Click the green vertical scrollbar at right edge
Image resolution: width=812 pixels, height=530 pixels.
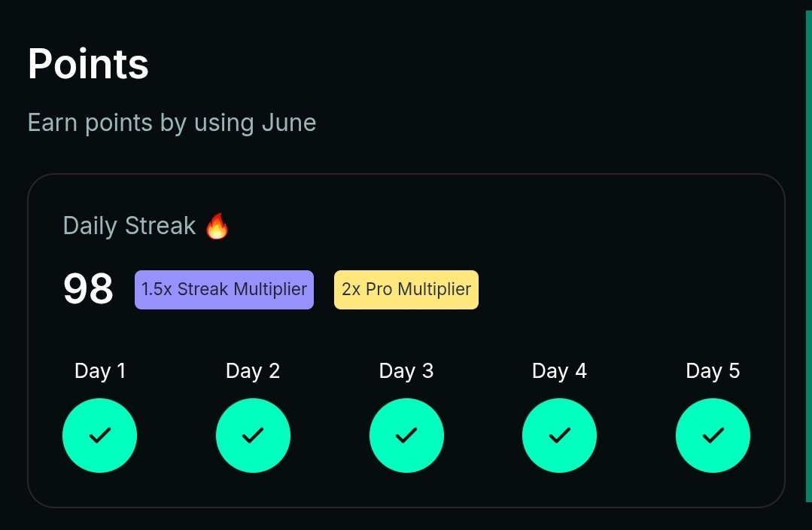pyautogui.click(x=809, y=257)
